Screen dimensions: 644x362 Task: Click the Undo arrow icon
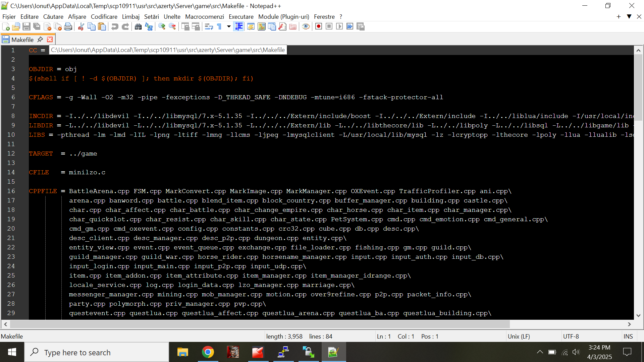pyautogui.click(x=115, y=27)
